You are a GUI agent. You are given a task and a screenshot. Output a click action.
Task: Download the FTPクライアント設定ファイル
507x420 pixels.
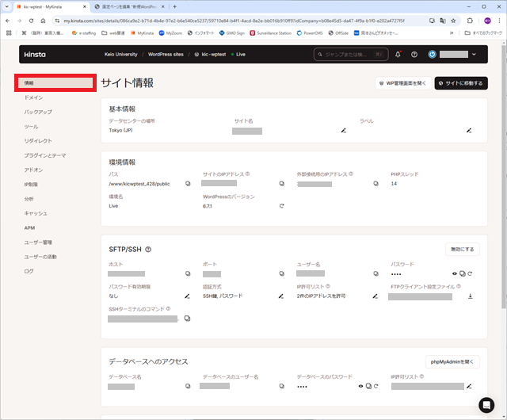[x=470, y=296]
